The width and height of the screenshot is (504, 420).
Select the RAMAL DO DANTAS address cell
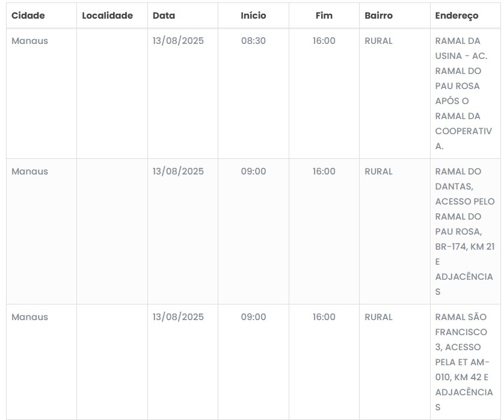[x=465, y=232]
